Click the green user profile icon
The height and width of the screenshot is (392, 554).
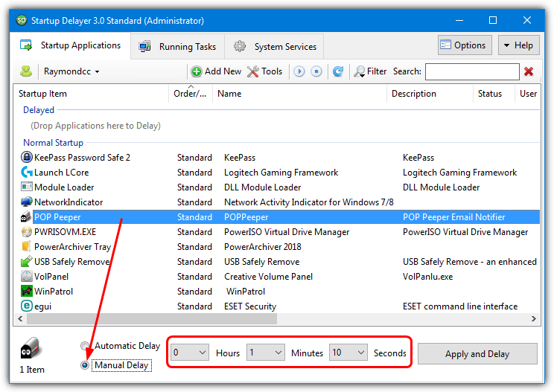(26, 71)
